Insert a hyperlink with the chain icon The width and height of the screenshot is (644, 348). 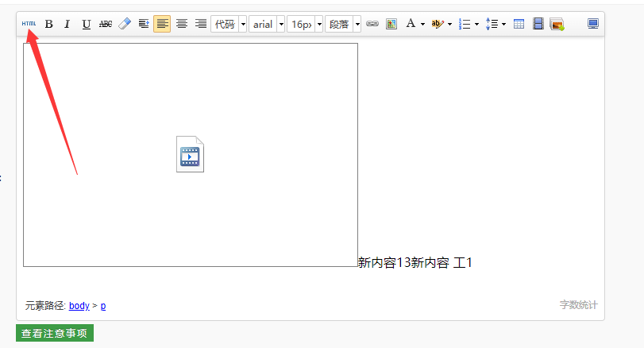click(x=372, y=24)
